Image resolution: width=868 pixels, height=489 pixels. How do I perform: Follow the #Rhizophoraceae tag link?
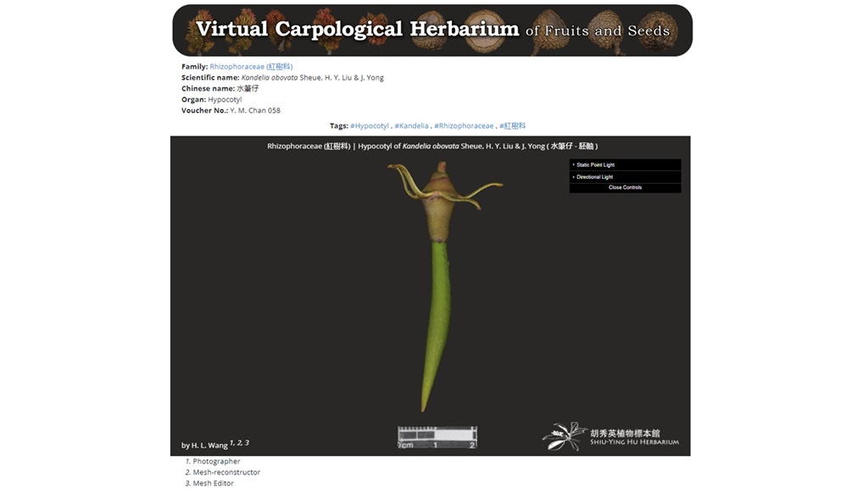(x=464, y=125)
